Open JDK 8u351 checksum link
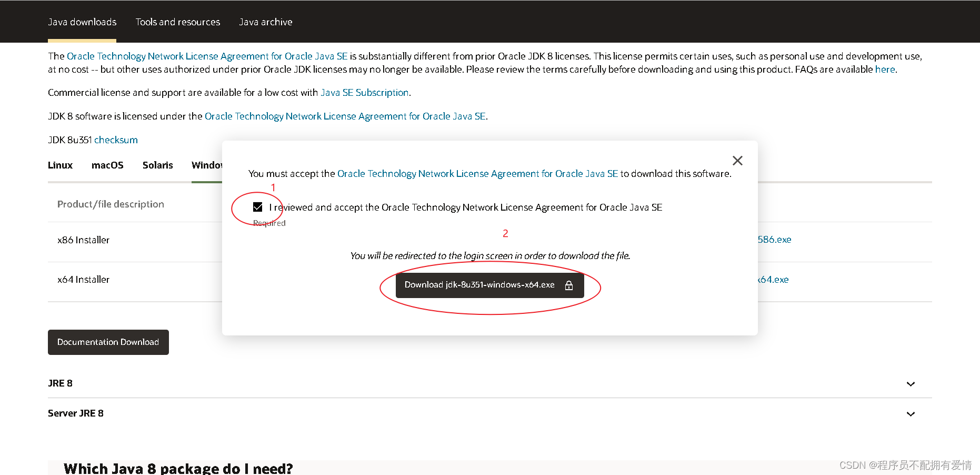This screenshot has width=980, height=475. point(116,140)
